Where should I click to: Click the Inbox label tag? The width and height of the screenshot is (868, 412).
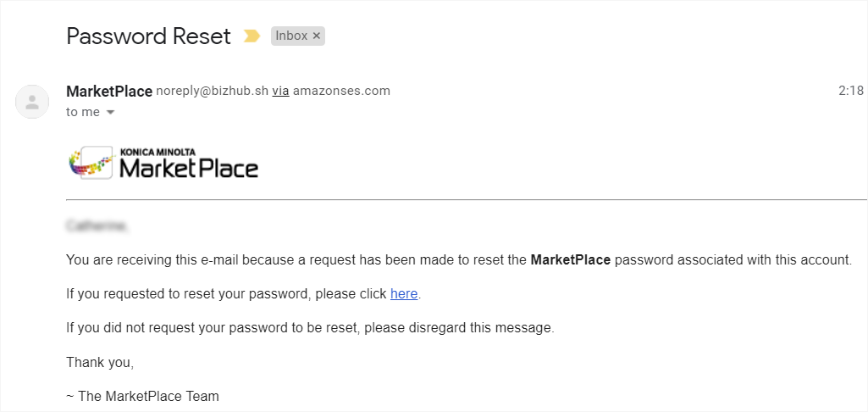(x=291, y=36)
